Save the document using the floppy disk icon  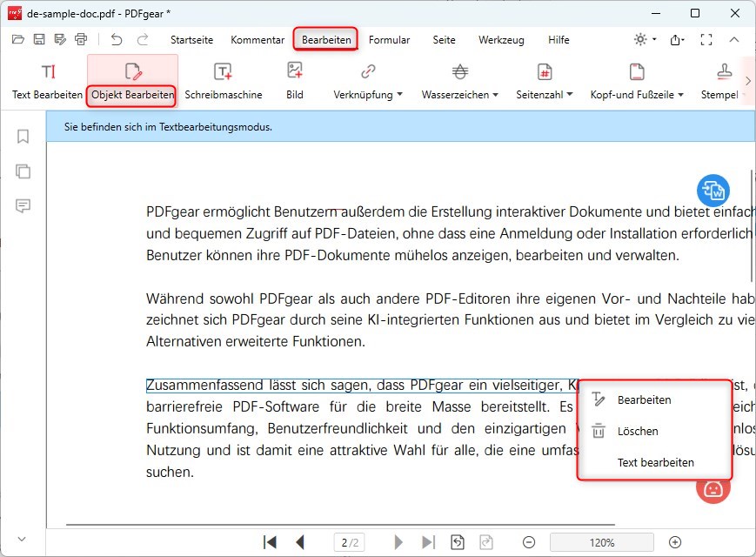(x=39, y=39)
